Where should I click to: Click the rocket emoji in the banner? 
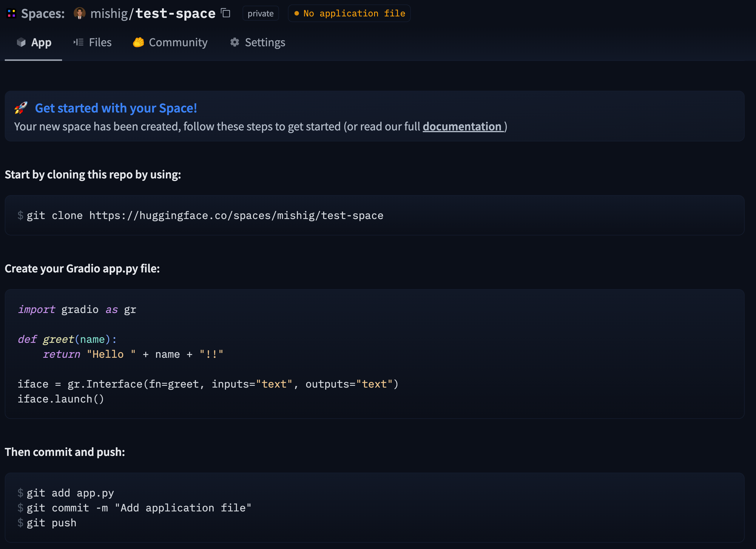tap(21, 108)
